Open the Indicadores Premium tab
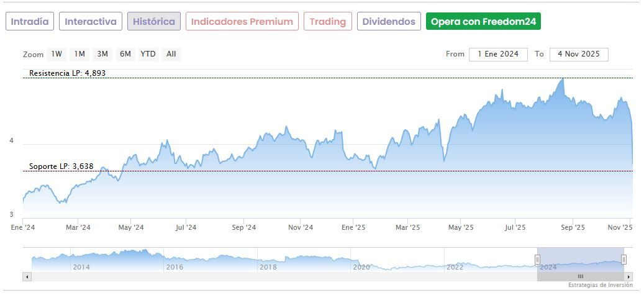This screenshot has width=644, height=295. coord(242,22)
